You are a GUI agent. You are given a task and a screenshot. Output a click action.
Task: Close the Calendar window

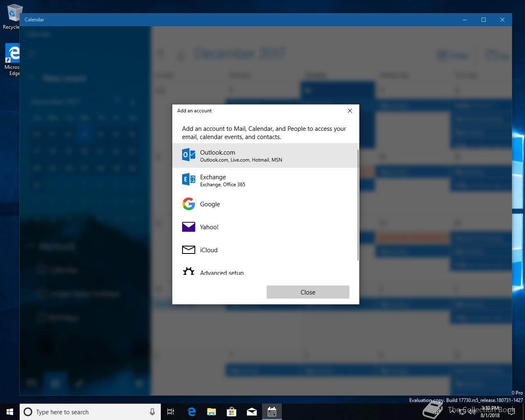pos(502,20)
